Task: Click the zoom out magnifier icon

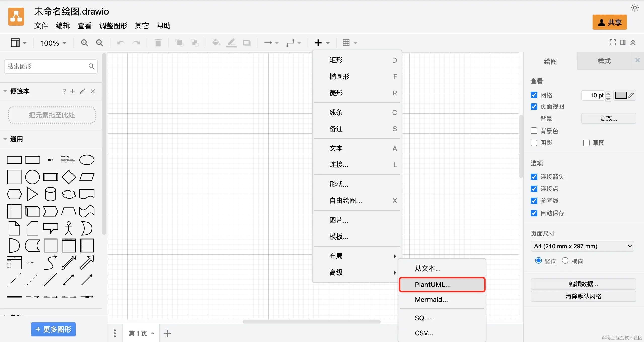Action: 100,43
